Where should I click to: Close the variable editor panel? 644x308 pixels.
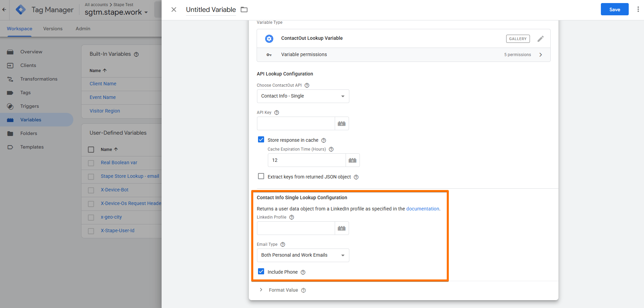click(174, 10)
